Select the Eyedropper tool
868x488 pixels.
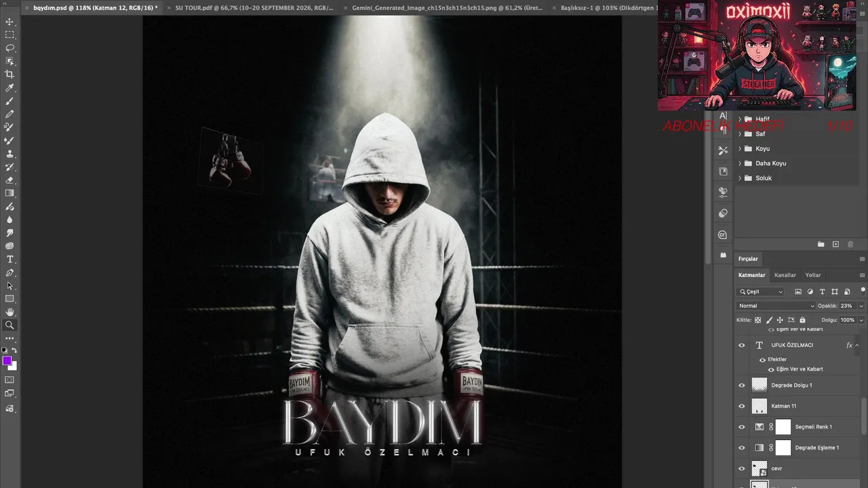point(9,88)
